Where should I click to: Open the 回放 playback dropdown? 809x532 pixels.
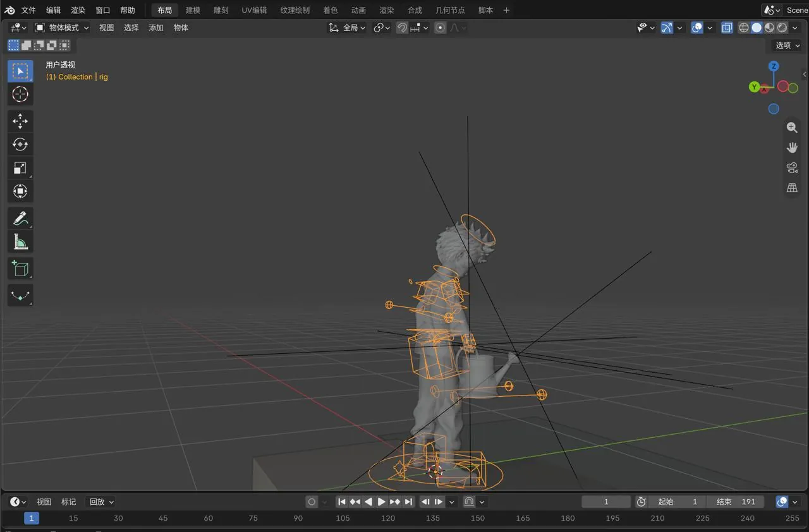click(x=101, y=502)
